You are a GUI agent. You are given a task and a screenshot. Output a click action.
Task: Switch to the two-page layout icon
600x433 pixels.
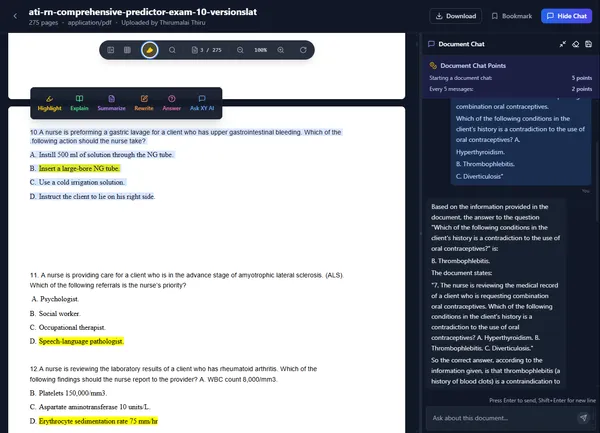pos(128,50)
